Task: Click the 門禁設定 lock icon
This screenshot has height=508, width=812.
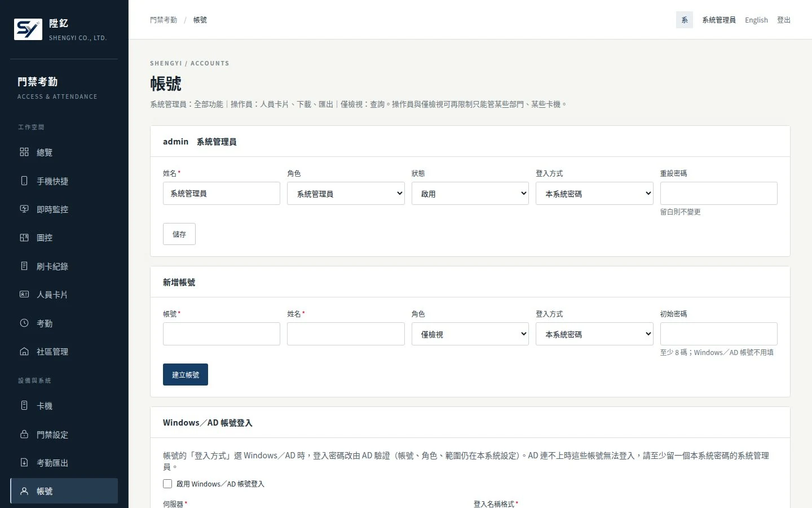Action: [24, 434]
